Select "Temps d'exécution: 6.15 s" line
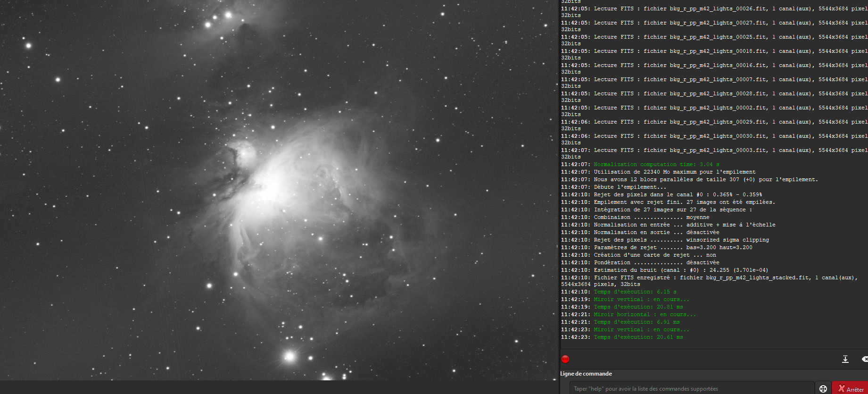Viewport: 868px width, 394px height. click(619, 292)
